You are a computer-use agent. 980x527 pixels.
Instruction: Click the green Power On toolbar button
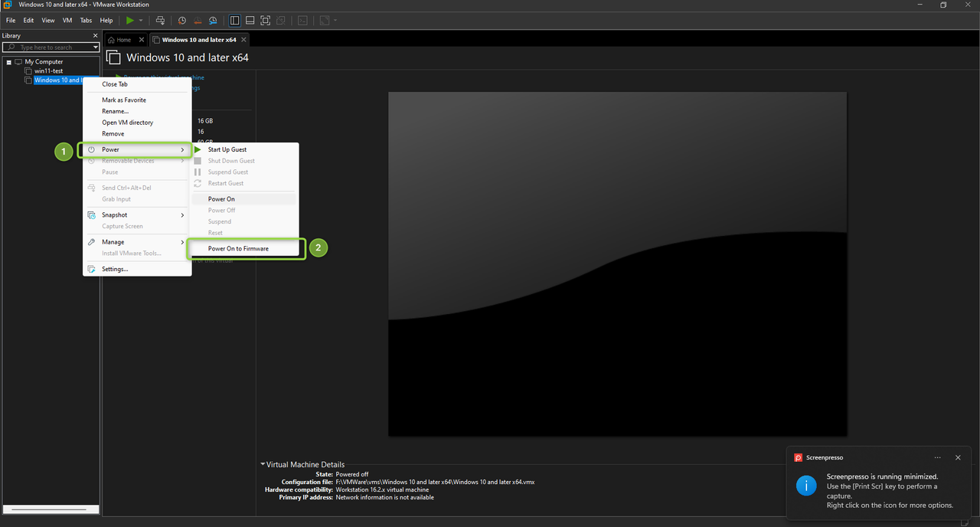(x=130, y=20)
